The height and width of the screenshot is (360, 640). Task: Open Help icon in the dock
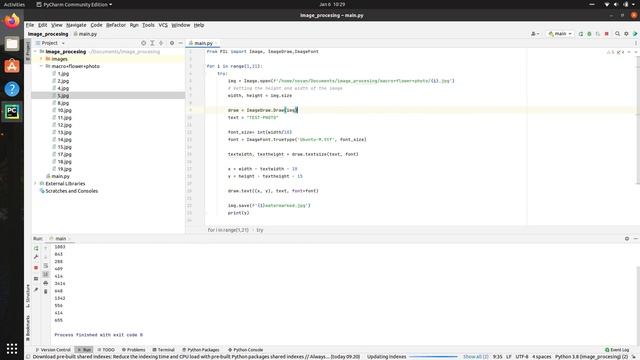(12, 89)
